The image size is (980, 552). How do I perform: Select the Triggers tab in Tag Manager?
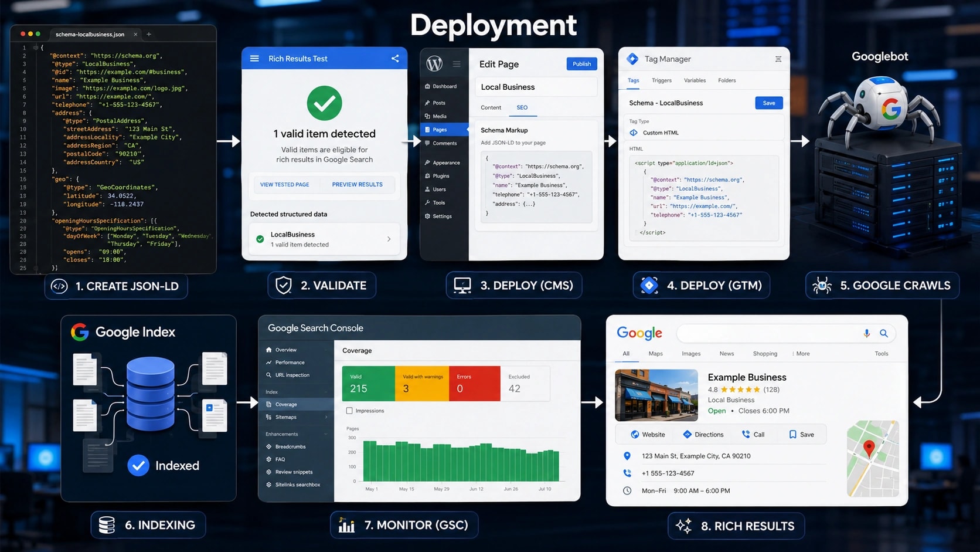click(662, 80)
